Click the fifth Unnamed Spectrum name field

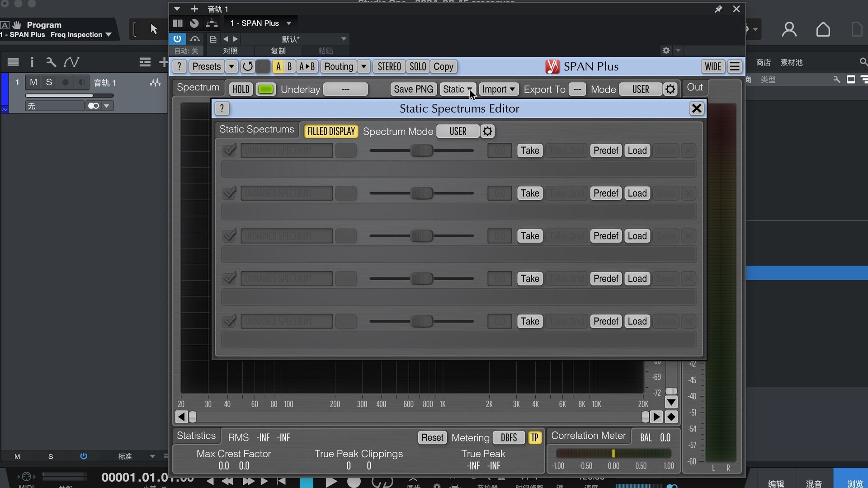pos(287,321)
